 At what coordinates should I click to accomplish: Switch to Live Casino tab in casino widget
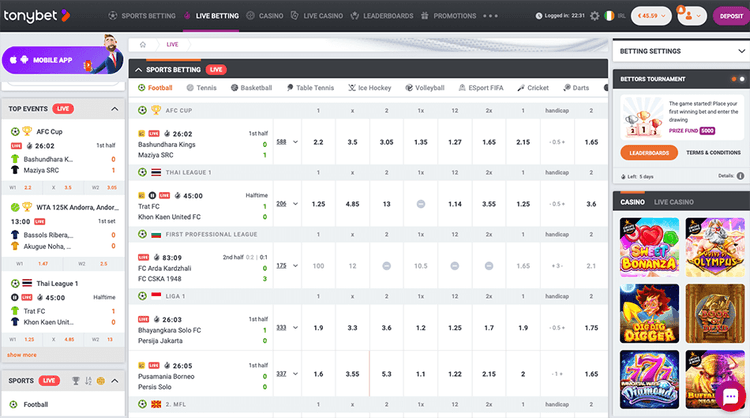pos(673,202)
